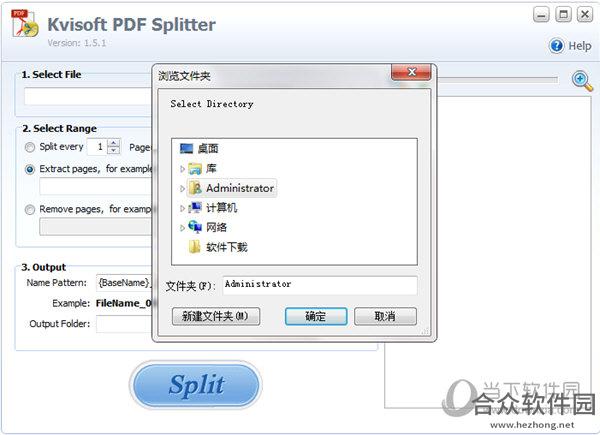Click the 计算机 computer icon

tap(195, 208)
